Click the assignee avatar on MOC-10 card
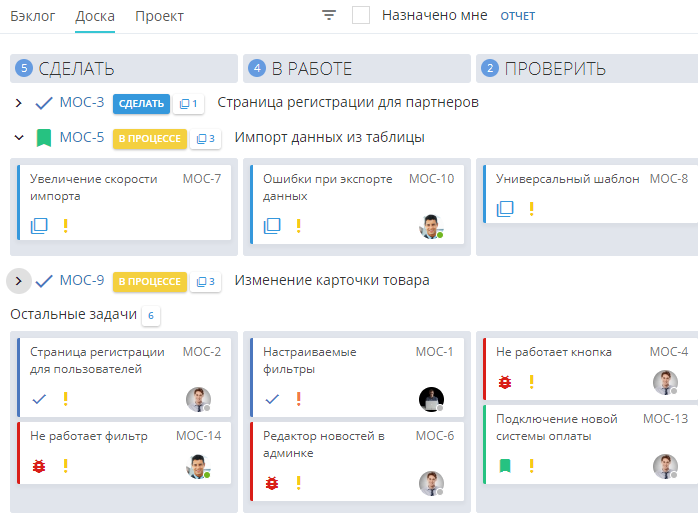This screenshot has width=698, height=513. coord(431,227)
